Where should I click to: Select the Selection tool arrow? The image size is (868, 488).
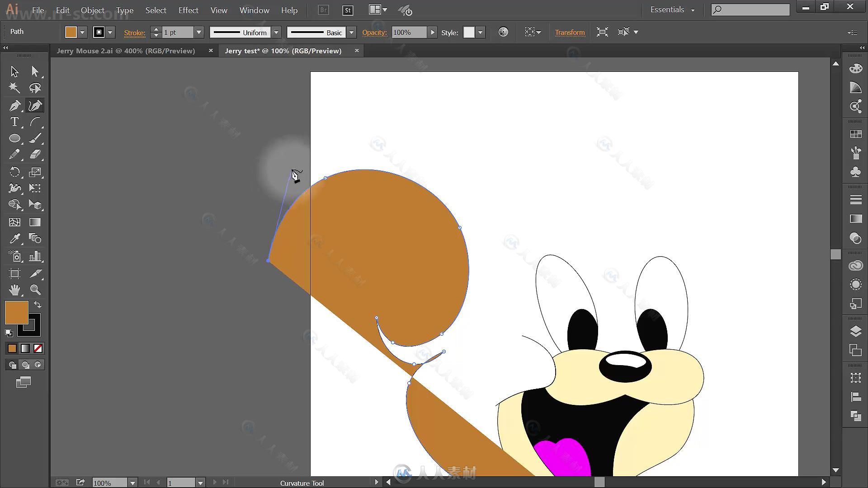point(14,71)
